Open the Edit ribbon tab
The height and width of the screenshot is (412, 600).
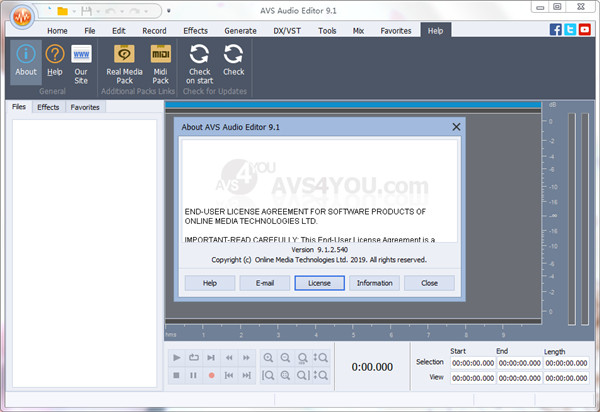[119, 31]
